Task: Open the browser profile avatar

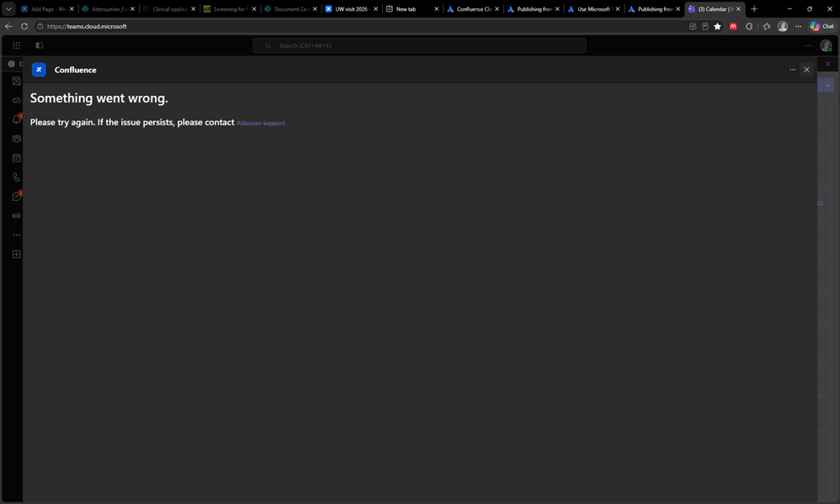Action: click(783, 26)
